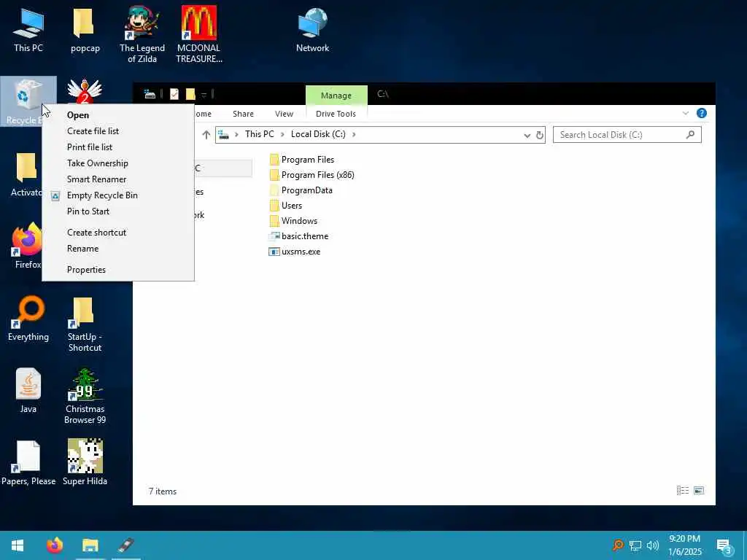The image size is (747, 560).
Task: Open Properties from the context menu
Action: tap(118, 270)
